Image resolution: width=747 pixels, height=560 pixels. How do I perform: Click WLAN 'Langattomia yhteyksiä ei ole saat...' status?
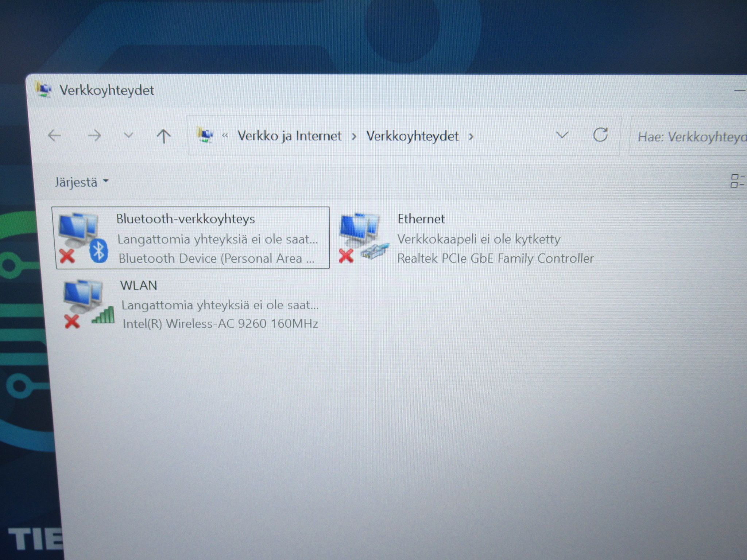pyautogui.click(x=220, y=305)
